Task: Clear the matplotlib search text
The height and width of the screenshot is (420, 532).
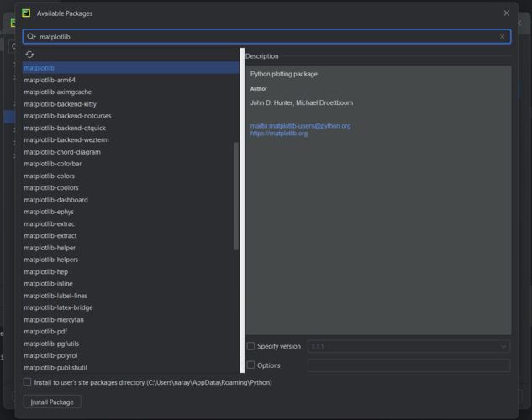Action: click(502, 37)
